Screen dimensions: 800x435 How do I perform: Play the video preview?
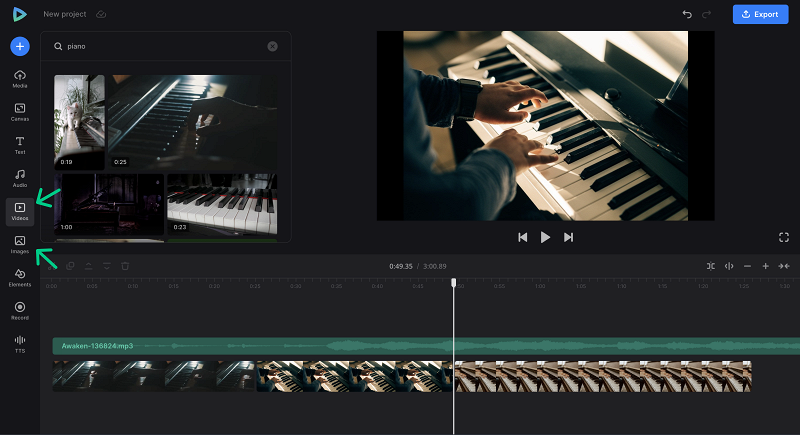tap(545, 237)
